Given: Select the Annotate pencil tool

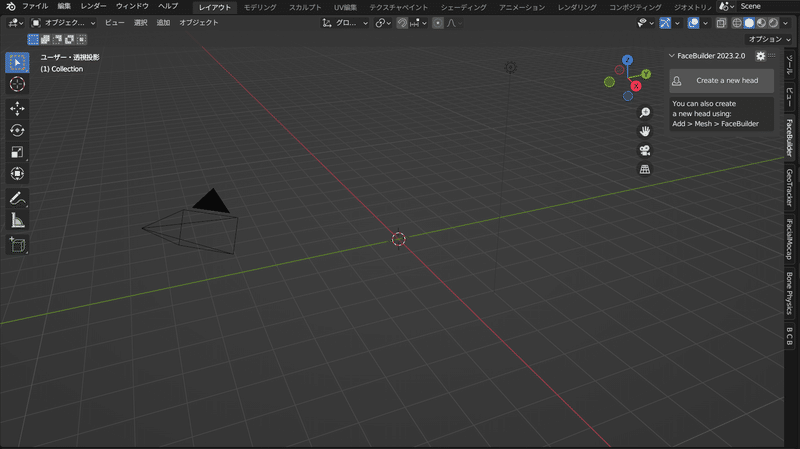Looking at the screenshot, I should click(x=17, y=198).
